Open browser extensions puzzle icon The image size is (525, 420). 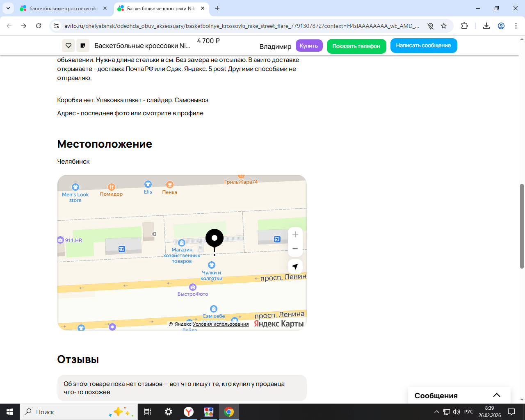tap(464, 26)
